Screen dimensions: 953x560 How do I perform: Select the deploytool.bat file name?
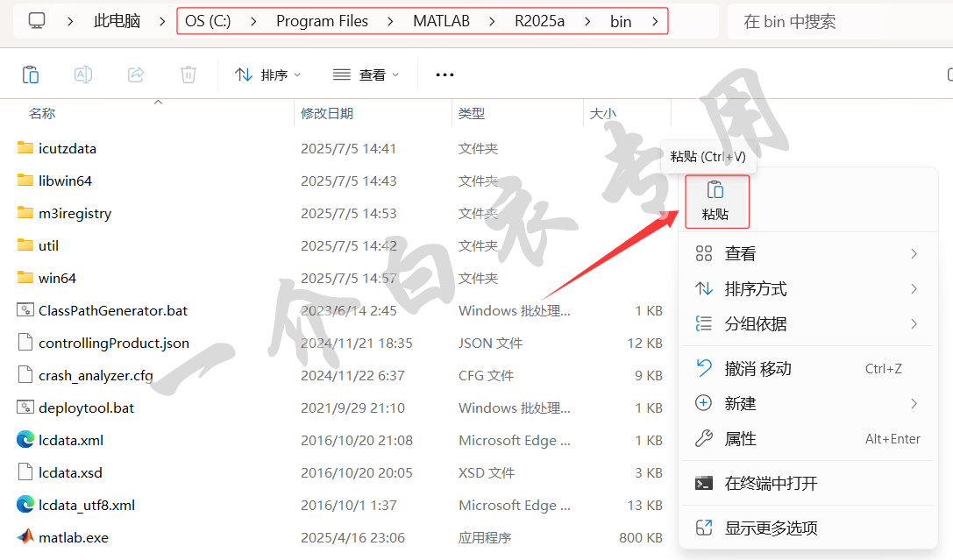pos(86,408)
